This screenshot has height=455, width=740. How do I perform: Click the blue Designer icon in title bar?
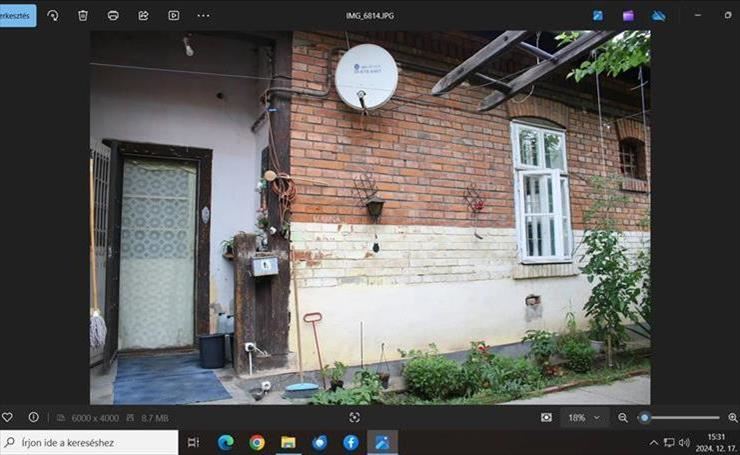coord(598,15)
